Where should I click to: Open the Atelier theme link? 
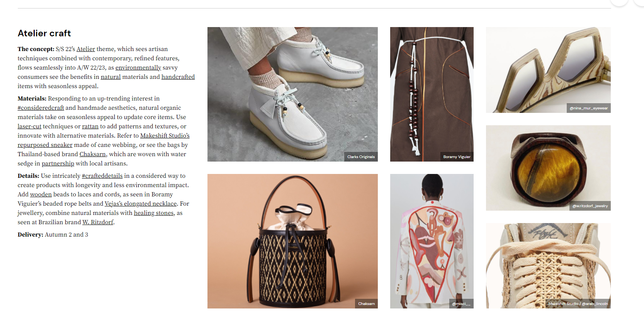pyautogui.click(x=85, y=49)
